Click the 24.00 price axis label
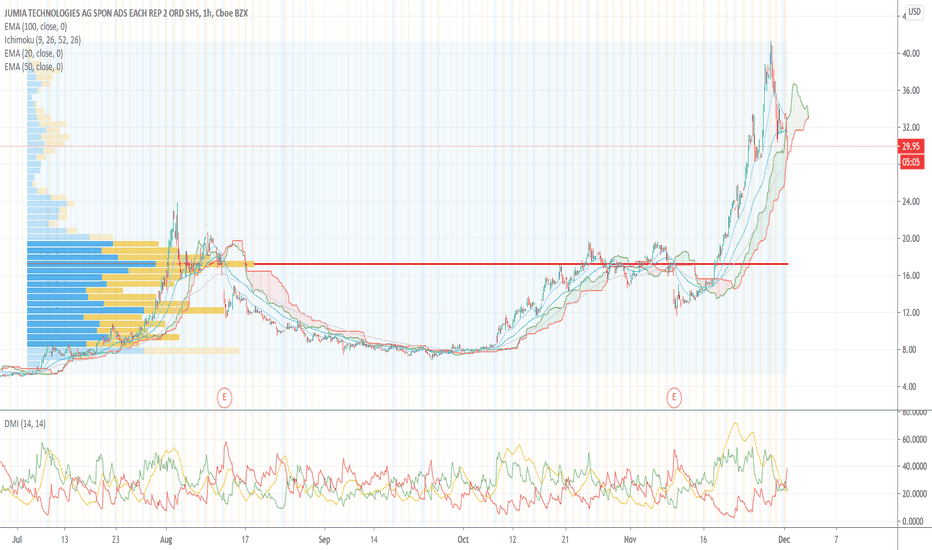This screenshot has width=932, height=550. (x=911, y=202)
